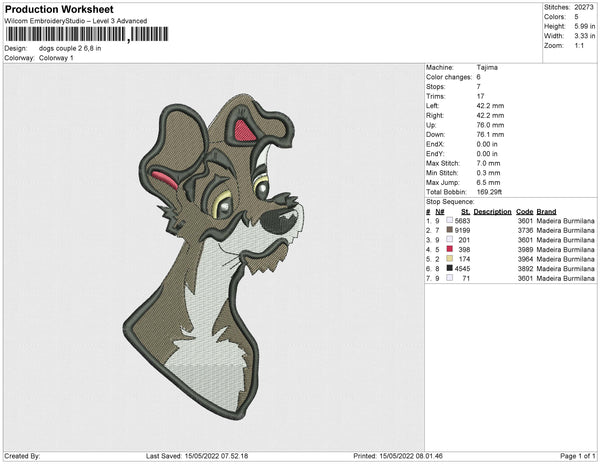Click the 'Color changes:' label

(449, 77)
